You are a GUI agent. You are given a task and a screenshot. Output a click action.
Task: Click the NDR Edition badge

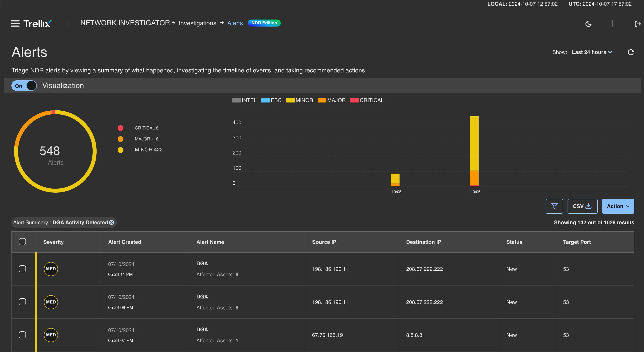pos(264,23)
